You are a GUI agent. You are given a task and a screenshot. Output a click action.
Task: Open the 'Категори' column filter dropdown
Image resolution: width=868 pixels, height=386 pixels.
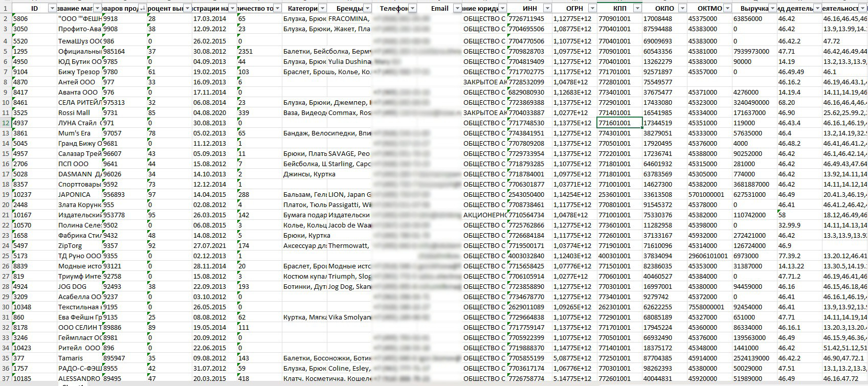[x=322, y=8]
